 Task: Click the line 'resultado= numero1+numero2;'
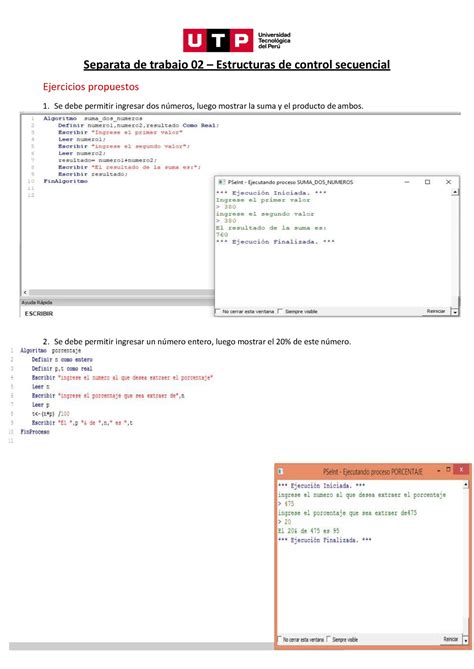(108, 160)
